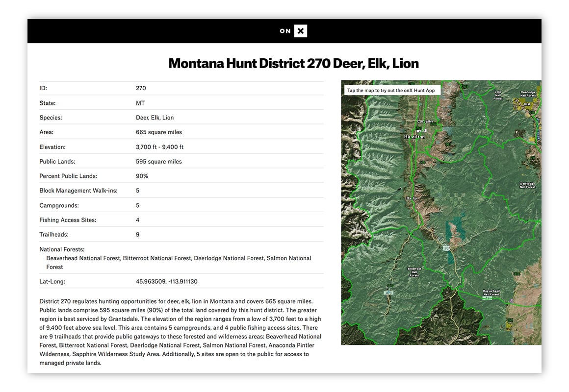Click Bitterroot Natl Forest label on the map

click(414, 270)
